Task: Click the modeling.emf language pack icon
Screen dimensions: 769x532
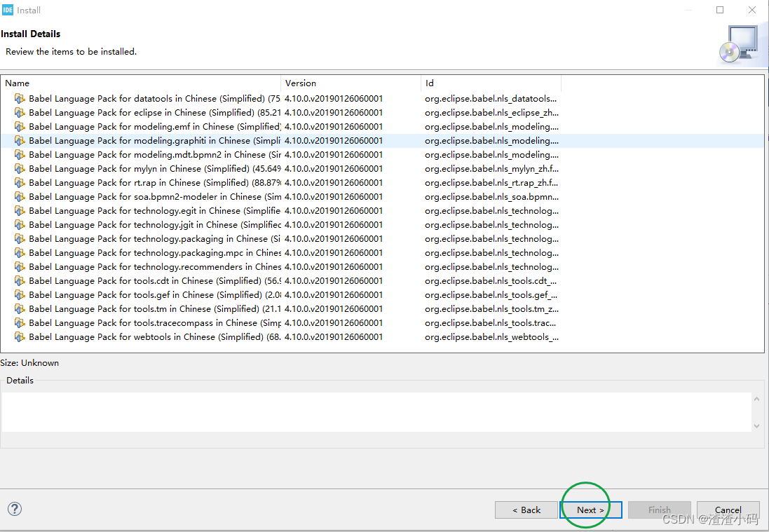Action: pyautogui.click(x=20, y=126)
